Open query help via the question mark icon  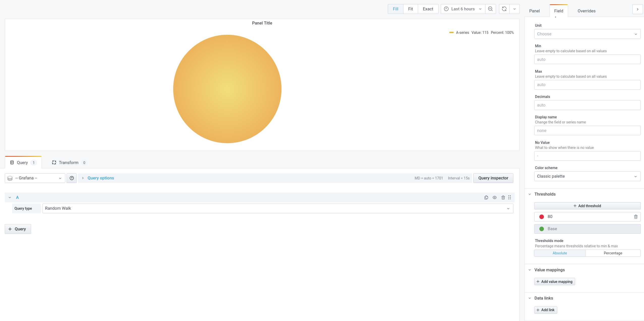(72, 178)
